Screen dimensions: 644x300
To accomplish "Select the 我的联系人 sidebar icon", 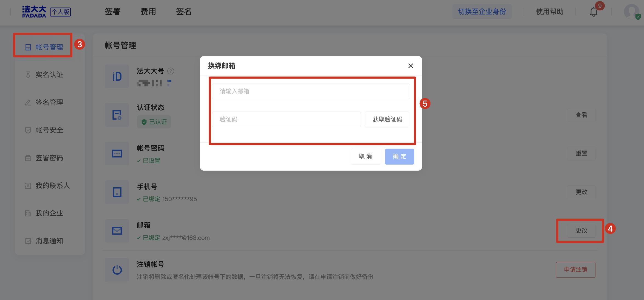I will 28,185.
